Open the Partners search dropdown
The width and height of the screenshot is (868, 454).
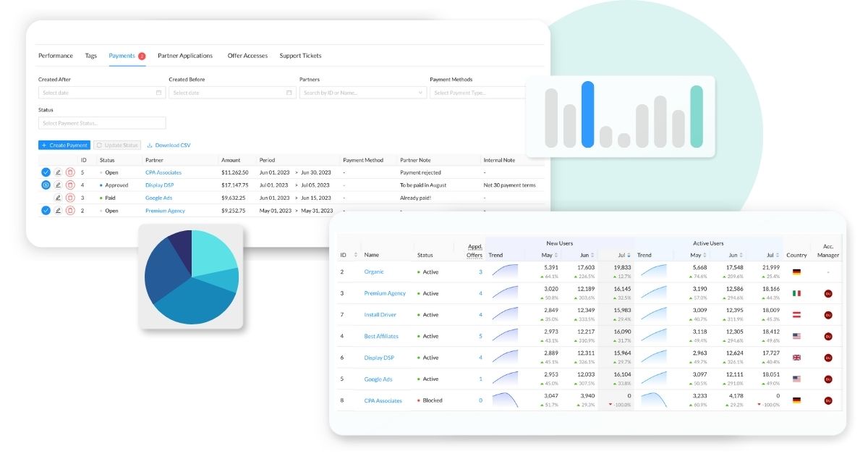pos(363,93)
